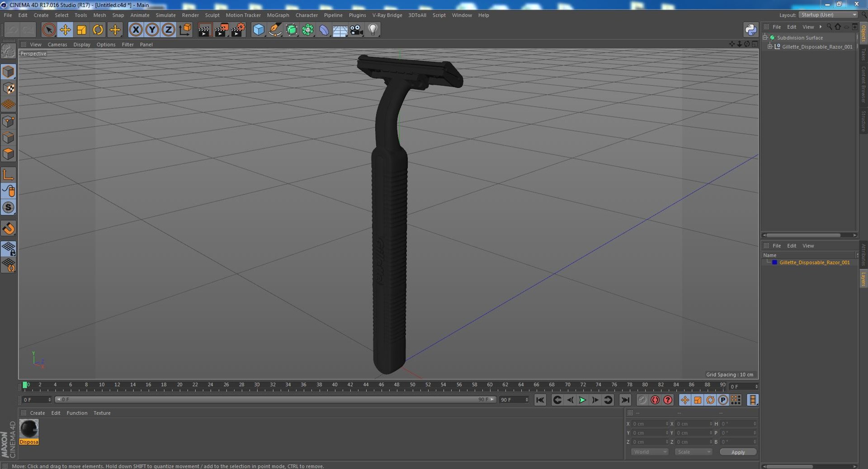Open the Python script icon
868x469 pixels.
point(750,30)
